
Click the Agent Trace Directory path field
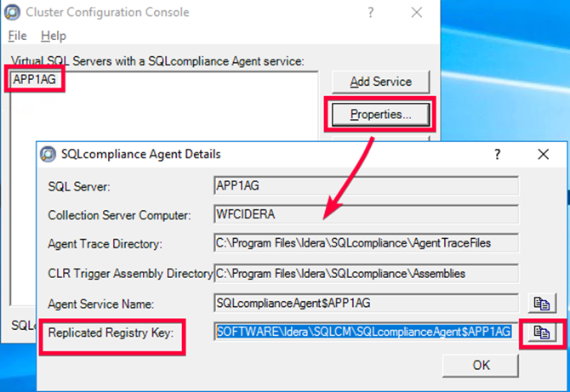click(x=366, y=243)
